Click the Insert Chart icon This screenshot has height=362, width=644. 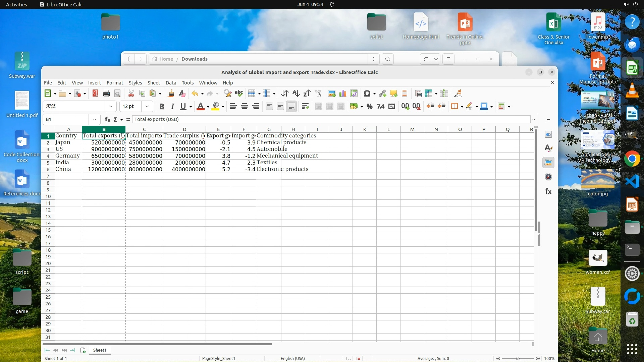click(x=343, y=94)
